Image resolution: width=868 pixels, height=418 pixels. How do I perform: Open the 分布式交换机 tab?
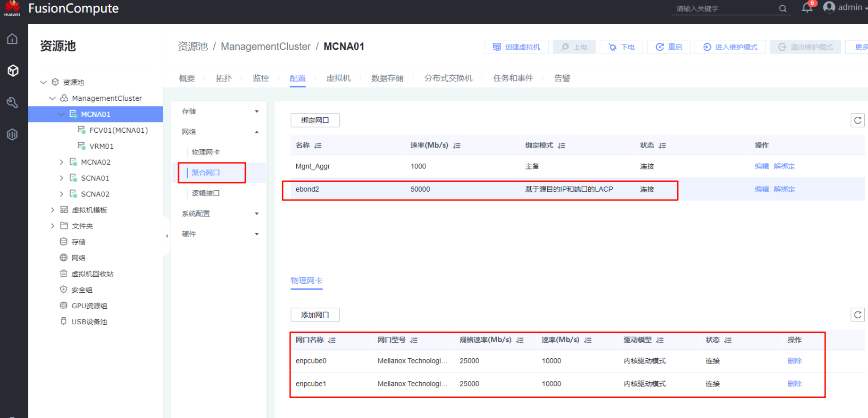click(448, 78)
